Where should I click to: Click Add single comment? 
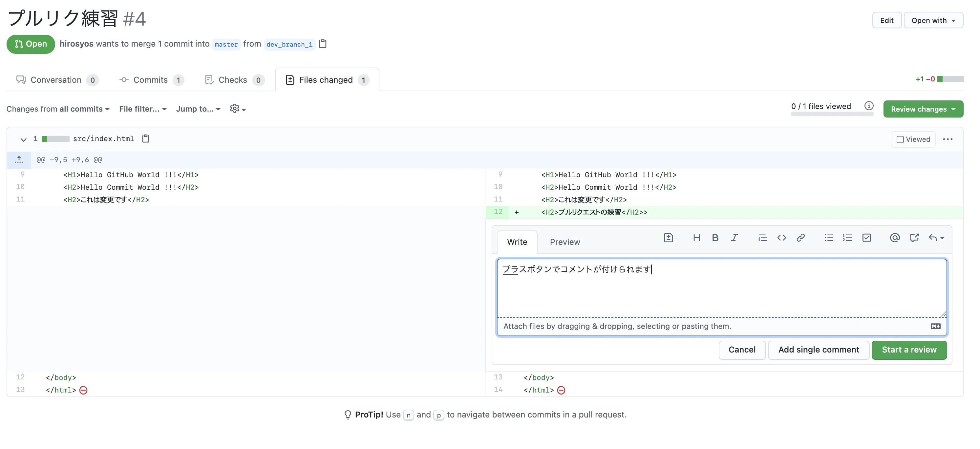[x=818, y=350]
